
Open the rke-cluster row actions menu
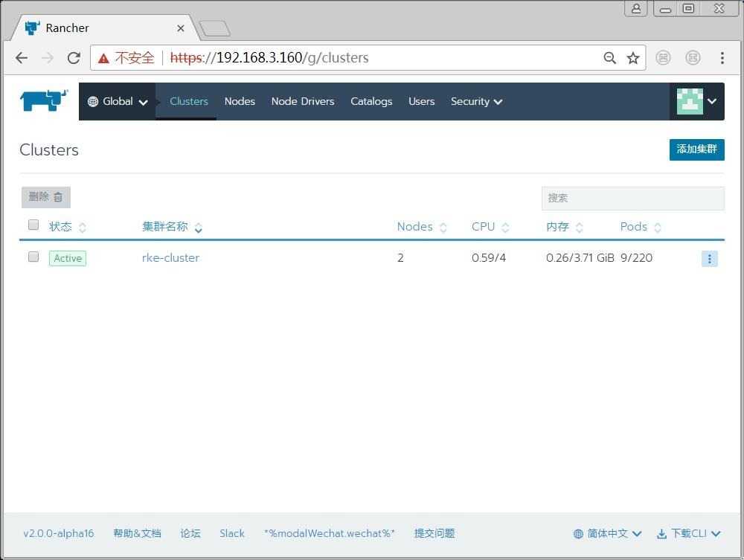tap(709, 258)
